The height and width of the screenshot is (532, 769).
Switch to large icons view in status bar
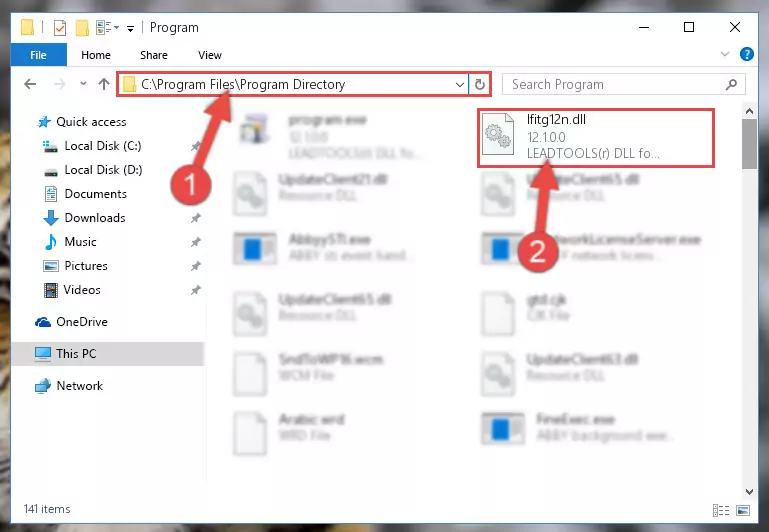pos(743,510)
